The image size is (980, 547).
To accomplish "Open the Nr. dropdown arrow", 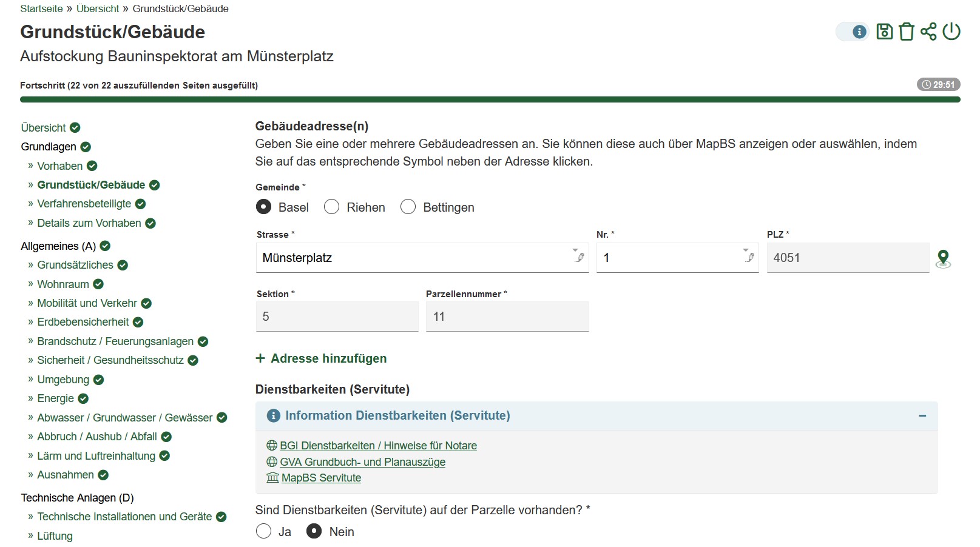I will pos(746,250).
